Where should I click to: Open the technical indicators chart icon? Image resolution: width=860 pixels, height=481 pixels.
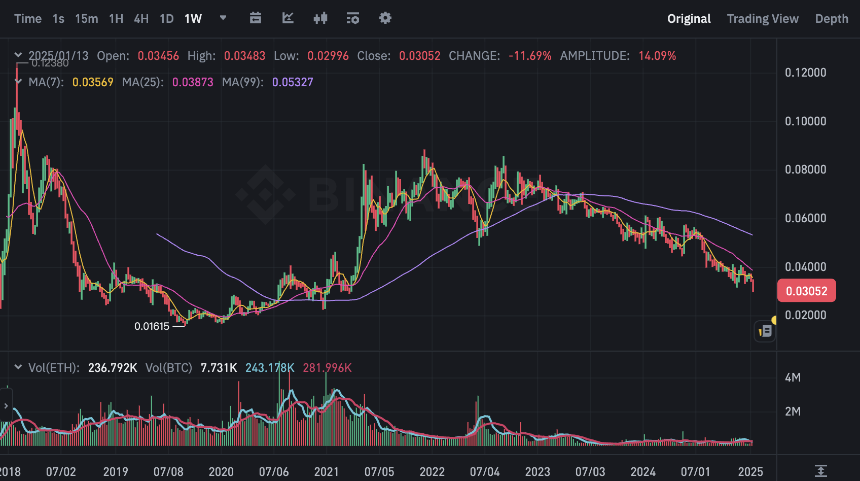(x=288, y=18)
